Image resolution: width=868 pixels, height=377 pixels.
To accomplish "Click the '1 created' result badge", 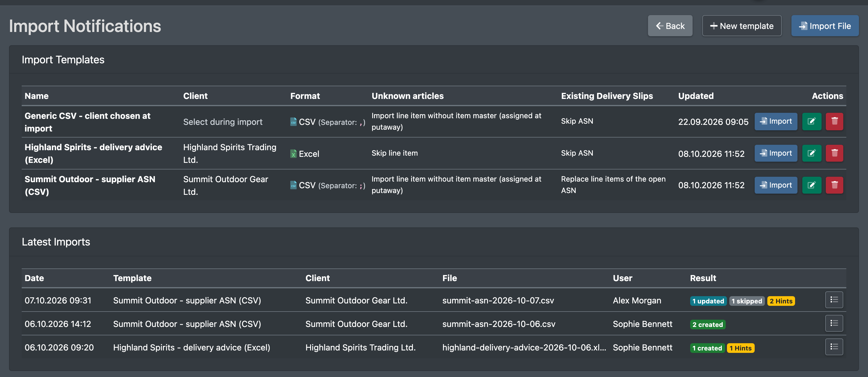I will point(707,348).
